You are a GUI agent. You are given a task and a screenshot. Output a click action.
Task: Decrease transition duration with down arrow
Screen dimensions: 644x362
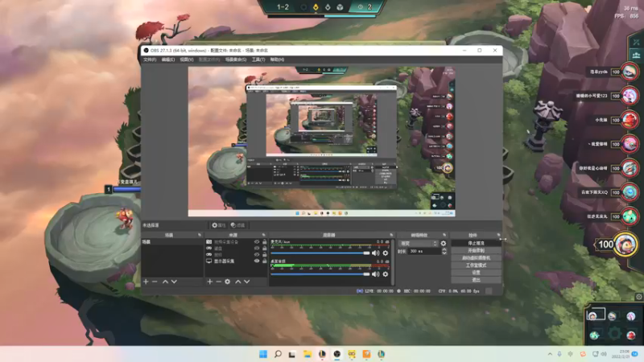pyautogui.click(x=444, y=253)
